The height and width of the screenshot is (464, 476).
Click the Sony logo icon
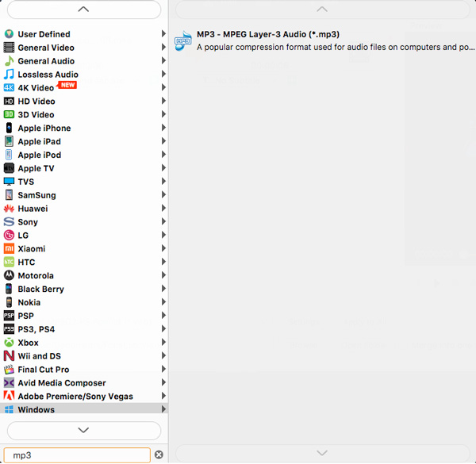[9, 221]
